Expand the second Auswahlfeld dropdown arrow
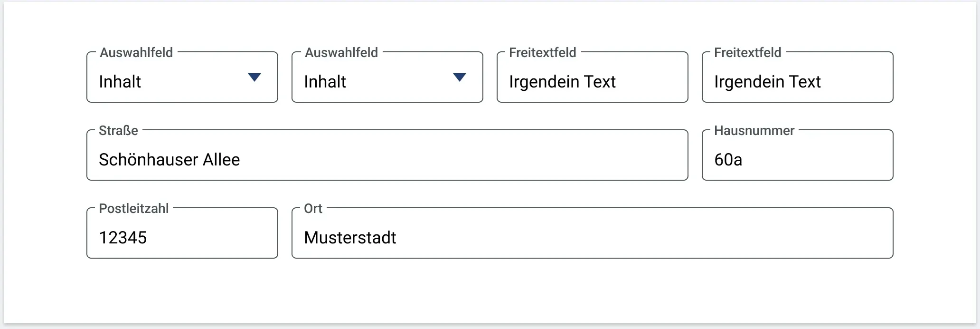Viewport: 980px width, 329px height. pyautogui.click(x=460, y=77)
